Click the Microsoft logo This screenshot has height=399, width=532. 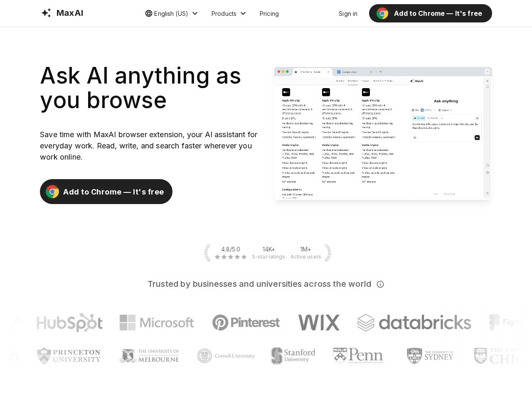click(157, 323)
